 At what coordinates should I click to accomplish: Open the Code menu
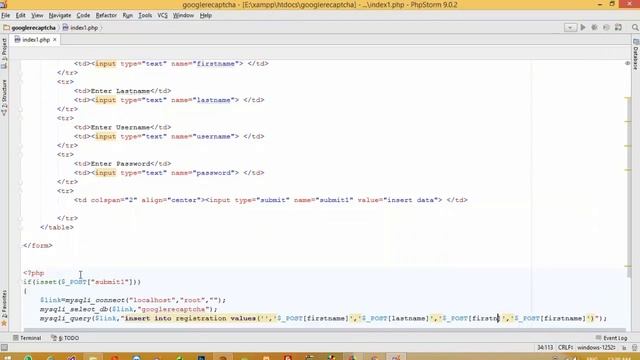click(83, 15)
